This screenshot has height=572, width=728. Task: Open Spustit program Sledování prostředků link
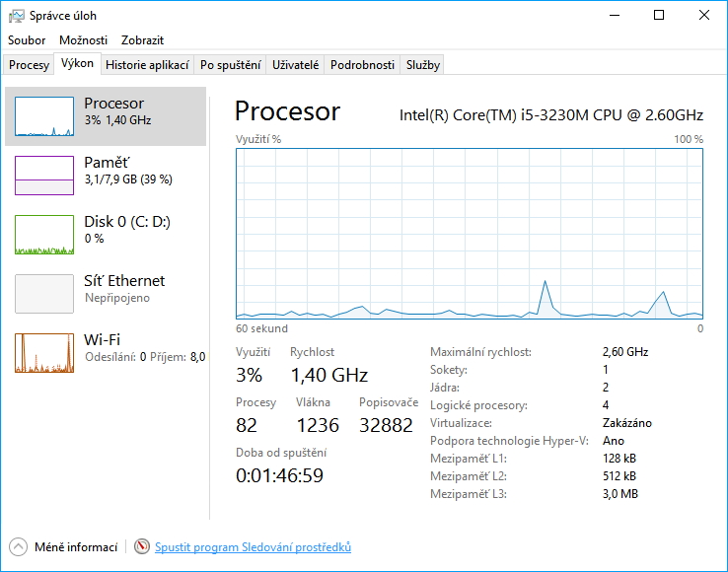pyautogui.click(x=253, y=547)
